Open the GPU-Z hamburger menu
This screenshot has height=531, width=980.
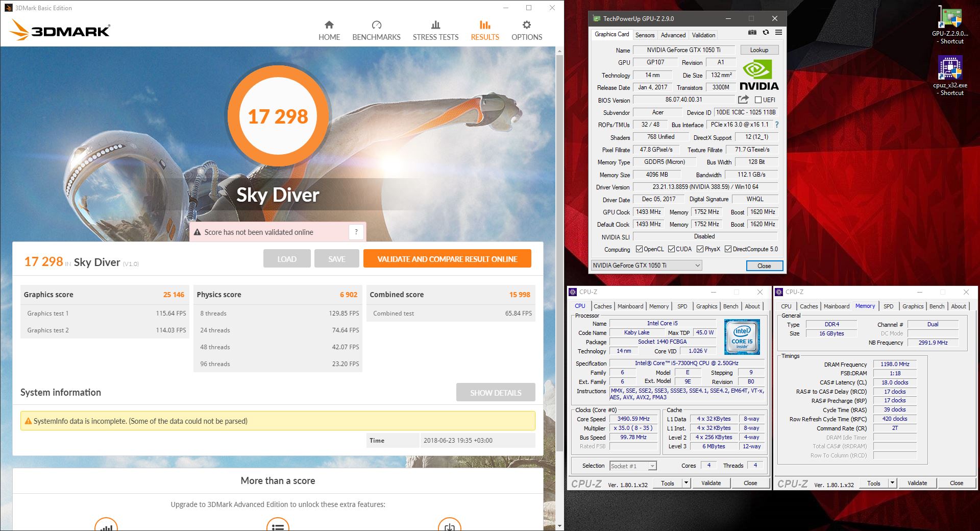778,32
